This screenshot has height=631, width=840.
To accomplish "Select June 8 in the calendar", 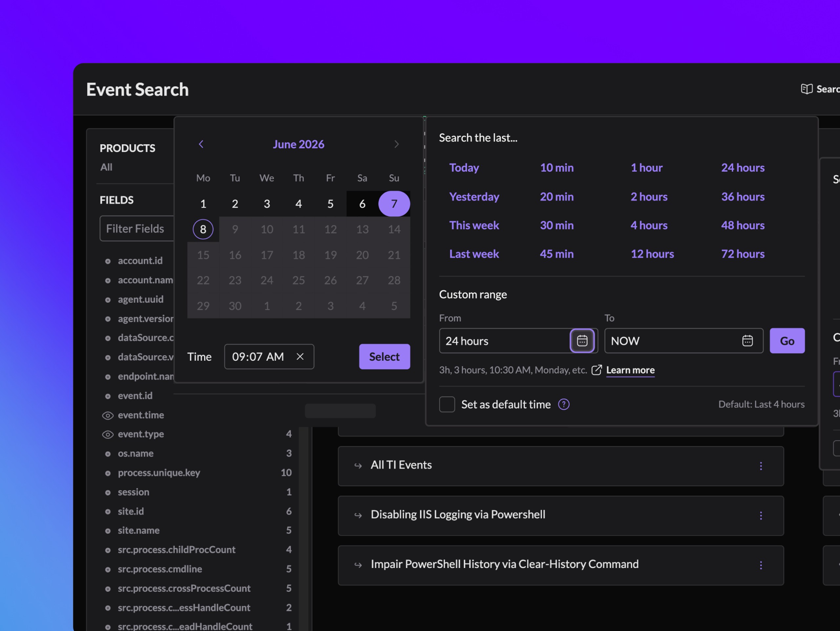I will point(203,229).
